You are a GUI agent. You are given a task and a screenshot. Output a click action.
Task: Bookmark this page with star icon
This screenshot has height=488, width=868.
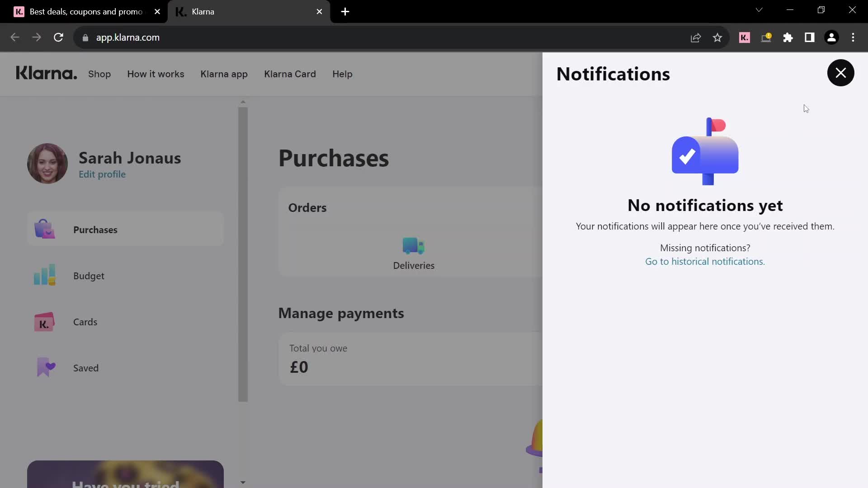717,38
